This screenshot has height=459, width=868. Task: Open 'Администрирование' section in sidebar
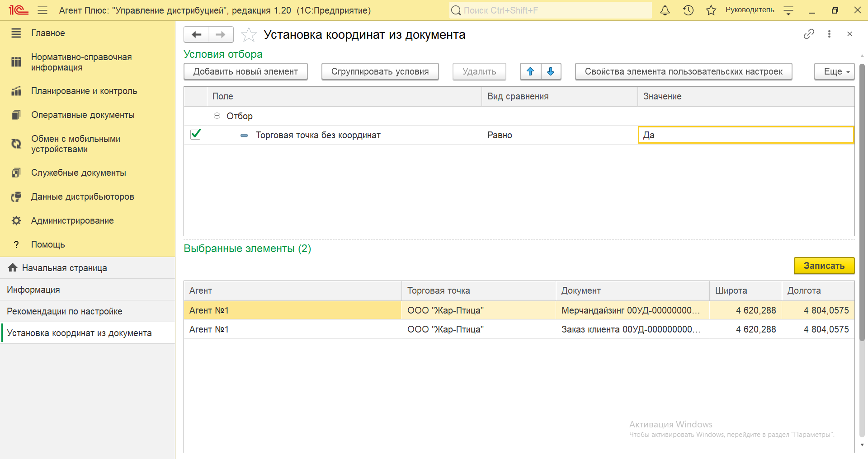pyautogui.click(x=72, y=220)
